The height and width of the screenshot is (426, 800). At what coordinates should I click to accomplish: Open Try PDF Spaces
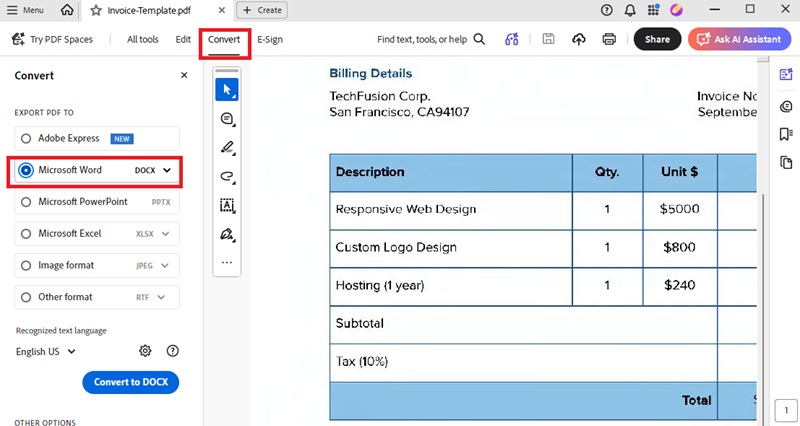click(x=53, y=39)
